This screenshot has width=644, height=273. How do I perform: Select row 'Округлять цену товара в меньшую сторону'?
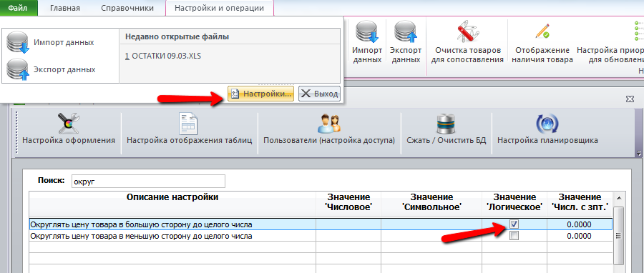tap(321, 236)
